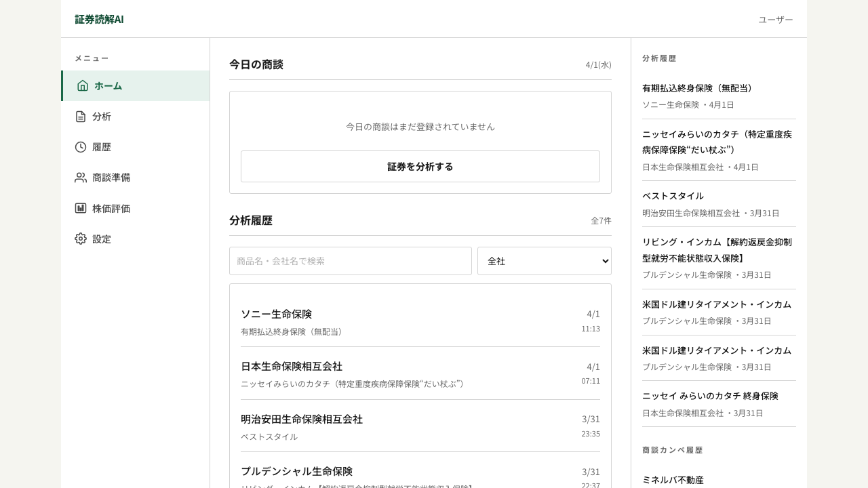Click the people icon next to 商談準備
The image size is (868, 488).
point(81,178)
